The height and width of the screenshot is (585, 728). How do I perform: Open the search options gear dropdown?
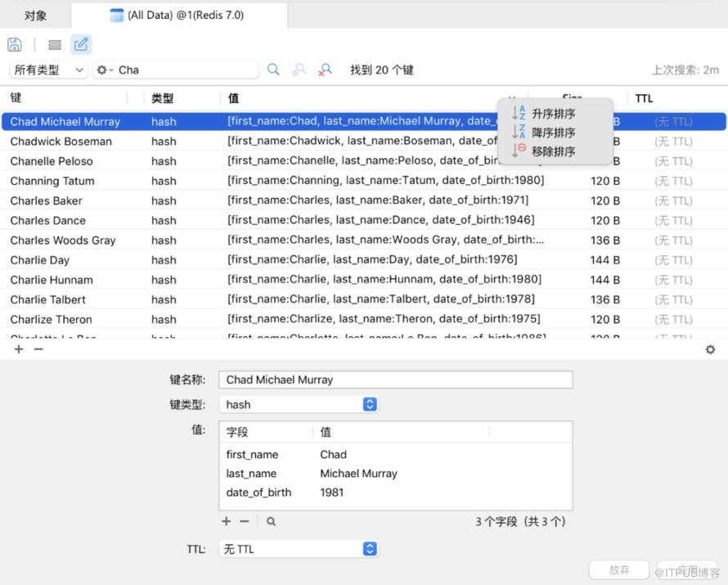[x=105, y=70]
